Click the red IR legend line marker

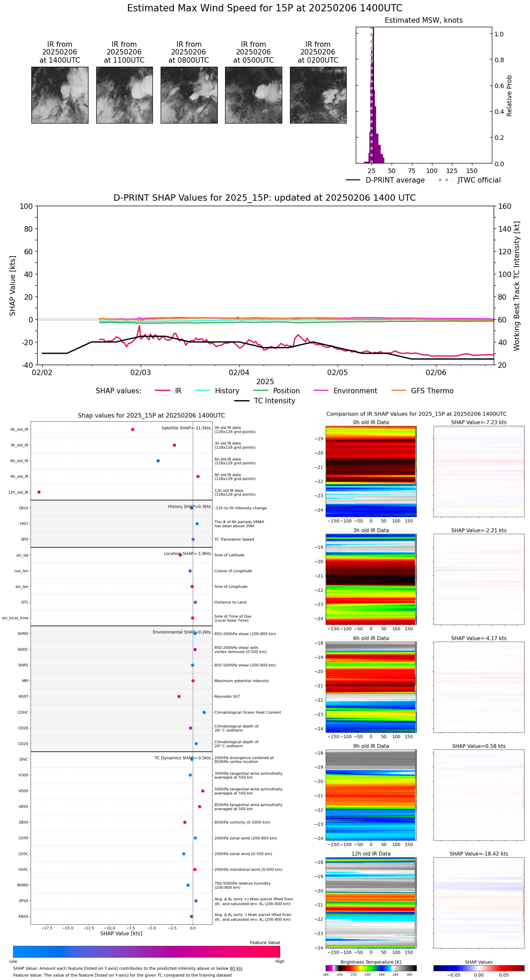pyautogui.click(x=162, y=391)
